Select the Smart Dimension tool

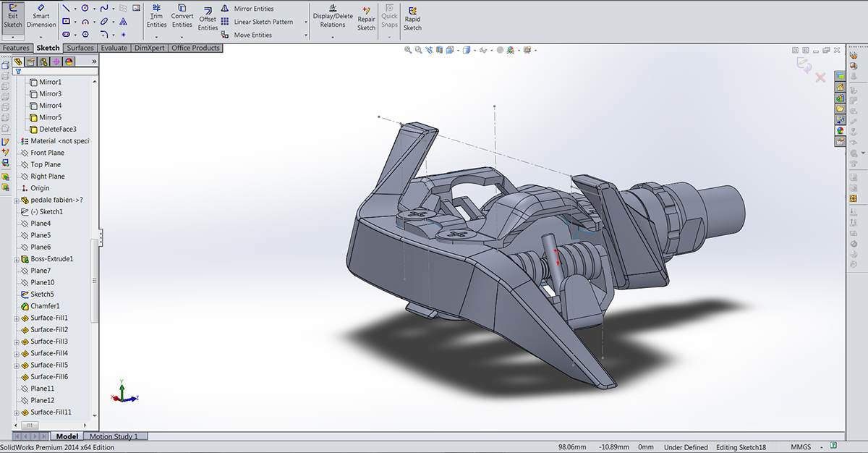[41, 17]
